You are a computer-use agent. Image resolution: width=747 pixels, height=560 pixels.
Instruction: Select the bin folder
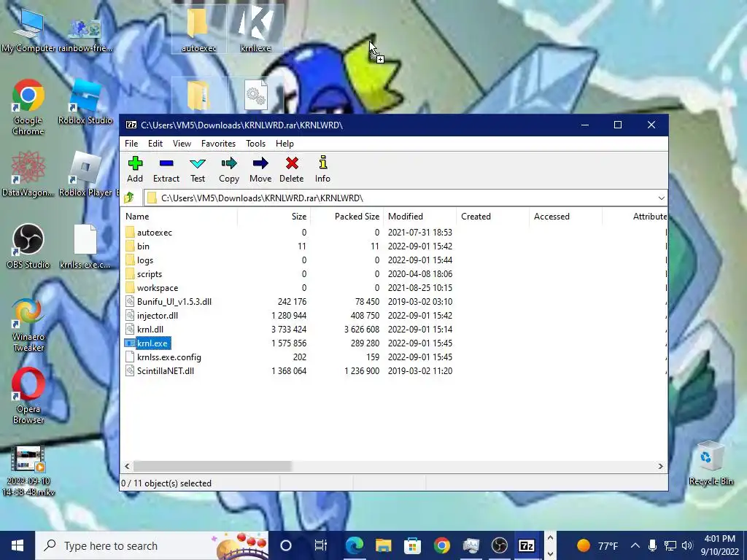pos(143,246)
